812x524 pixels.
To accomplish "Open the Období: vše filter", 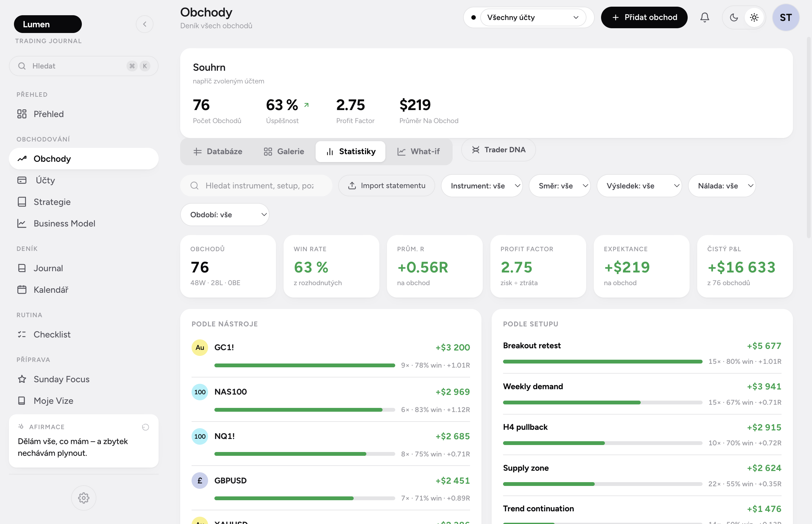I will pyautogui.click(x=225, y=215).
